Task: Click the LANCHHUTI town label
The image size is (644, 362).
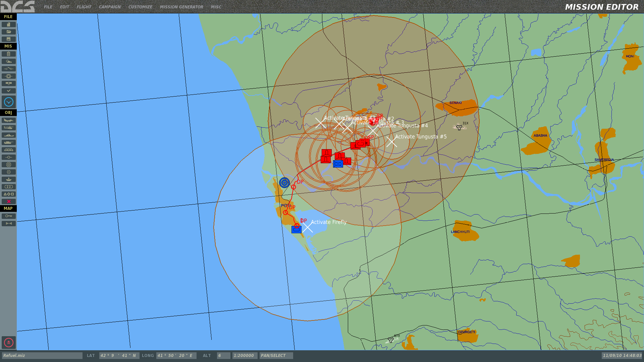Action: point(460,232)
